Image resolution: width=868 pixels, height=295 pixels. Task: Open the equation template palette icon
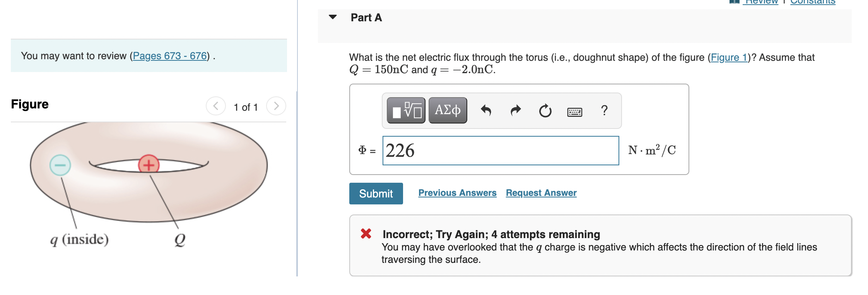405,110
